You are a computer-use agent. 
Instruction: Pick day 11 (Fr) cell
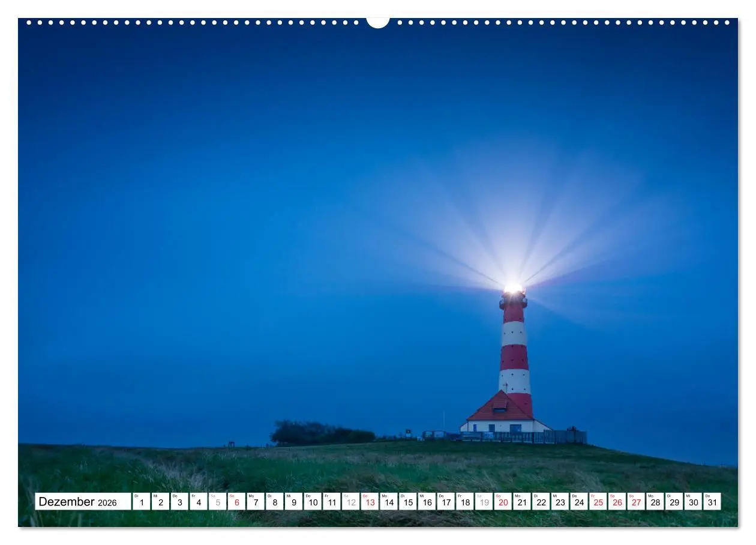pyautogui.click(x=332, y=502)
